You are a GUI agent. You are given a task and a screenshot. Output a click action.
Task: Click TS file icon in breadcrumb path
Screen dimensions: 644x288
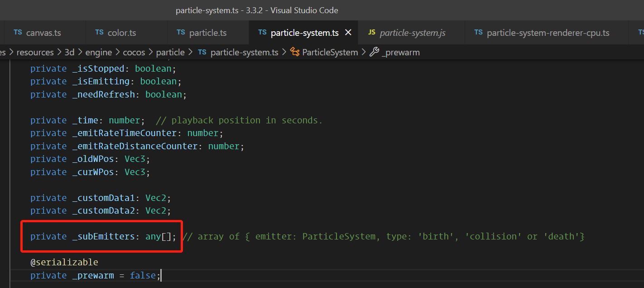(202, 52)
